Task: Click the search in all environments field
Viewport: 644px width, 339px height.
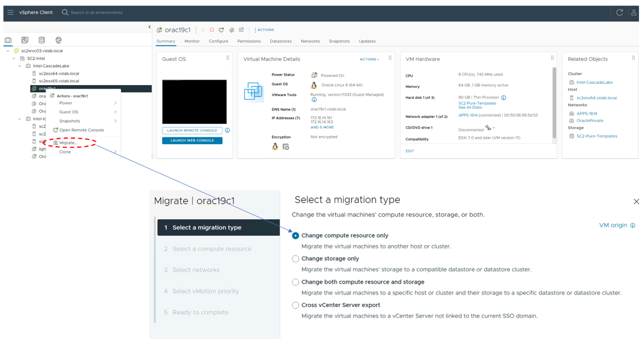Action: (96, 12)
